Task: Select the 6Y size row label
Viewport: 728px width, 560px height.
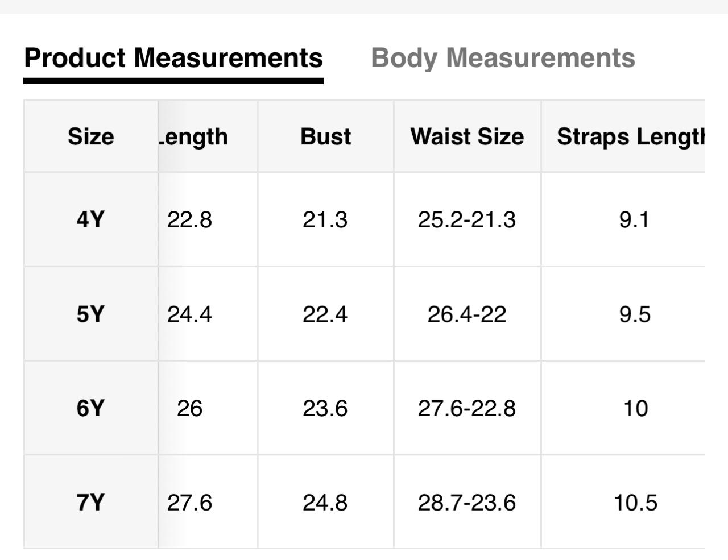Action: 90,408
